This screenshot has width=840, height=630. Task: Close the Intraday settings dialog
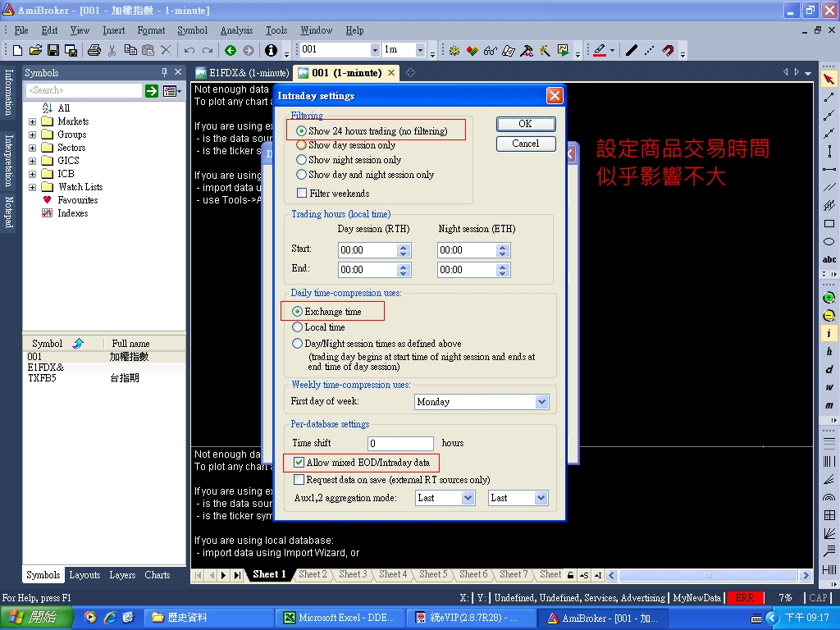(555, 96)
